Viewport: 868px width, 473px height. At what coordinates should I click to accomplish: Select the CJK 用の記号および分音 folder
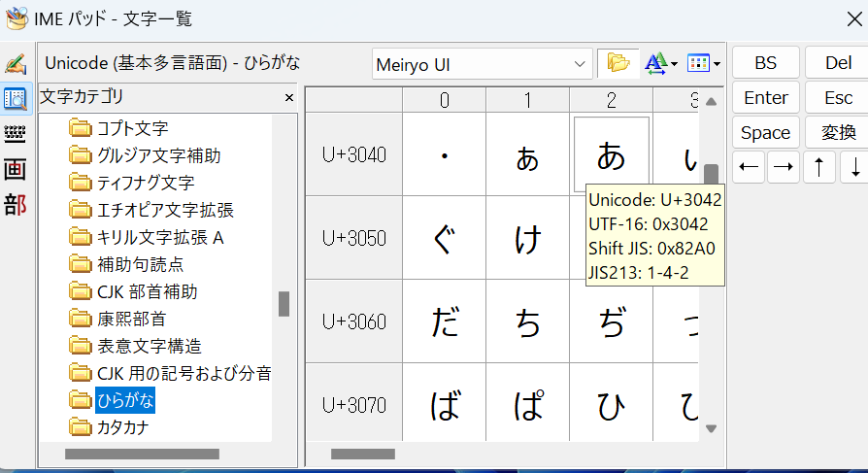[171, 373]
